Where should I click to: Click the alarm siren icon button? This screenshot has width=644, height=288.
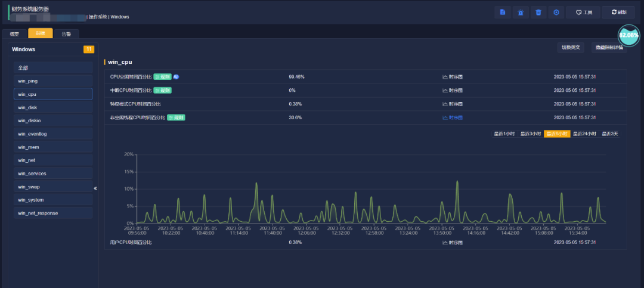point(521,13)
